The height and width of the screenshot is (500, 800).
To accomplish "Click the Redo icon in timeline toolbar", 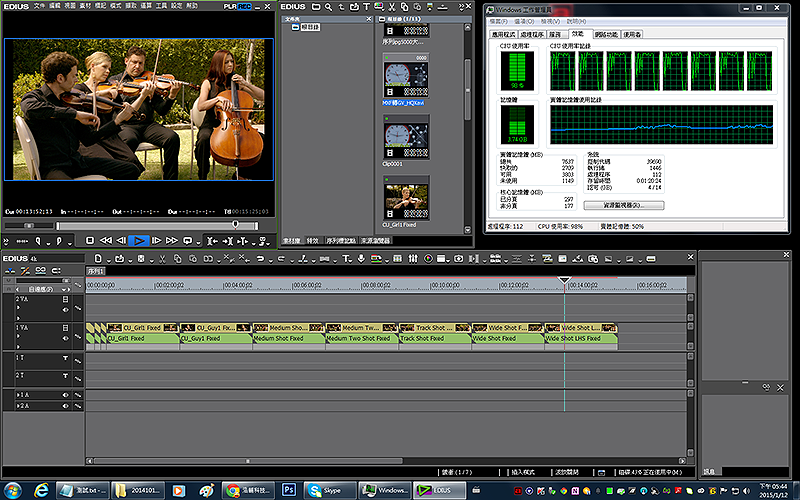I will 281,259.
